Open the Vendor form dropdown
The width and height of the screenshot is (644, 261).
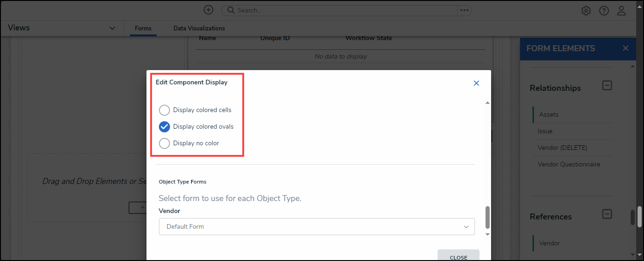coord(316,226)
